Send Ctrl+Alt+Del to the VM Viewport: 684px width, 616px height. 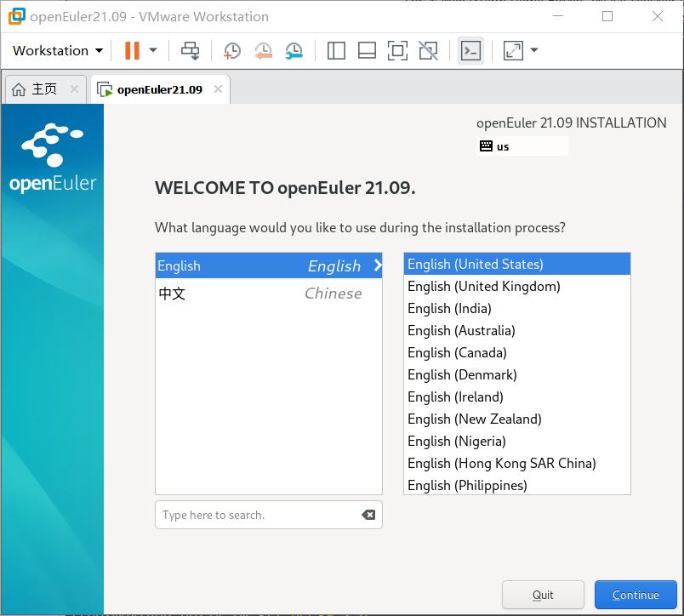(191, 50)
